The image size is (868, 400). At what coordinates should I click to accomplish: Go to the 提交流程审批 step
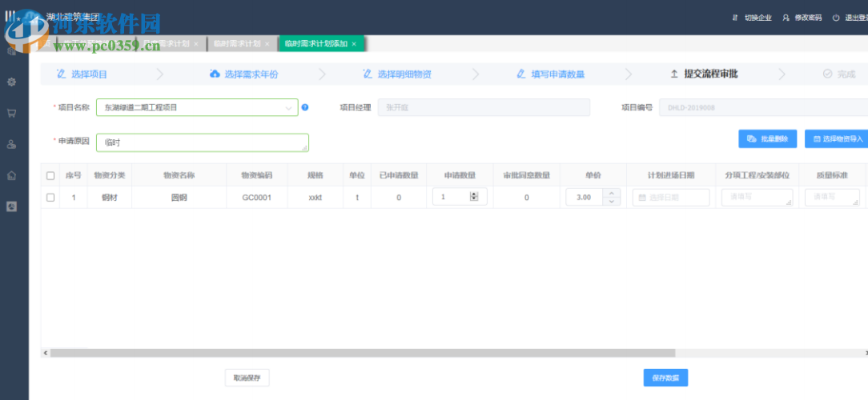coord(711,74)
